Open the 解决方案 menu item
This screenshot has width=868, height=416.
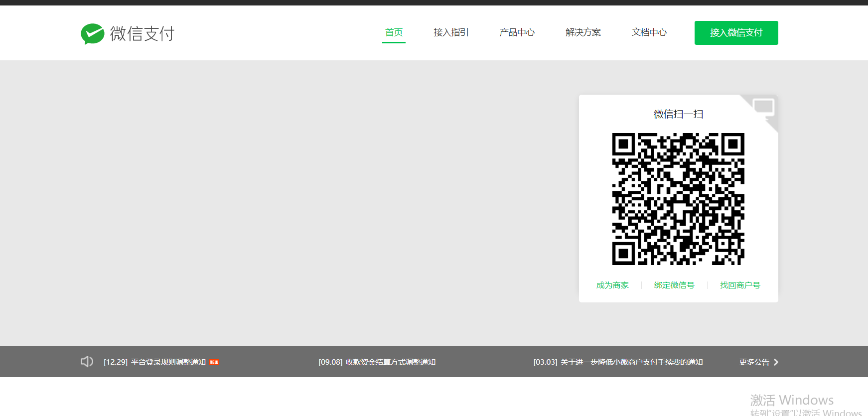[583, 32]
